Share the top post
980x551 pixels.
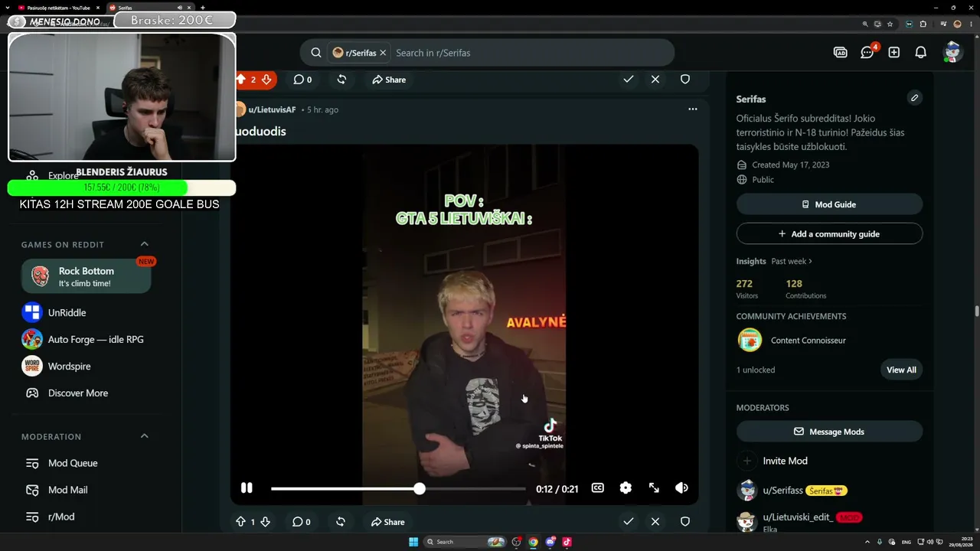(389, 80)
